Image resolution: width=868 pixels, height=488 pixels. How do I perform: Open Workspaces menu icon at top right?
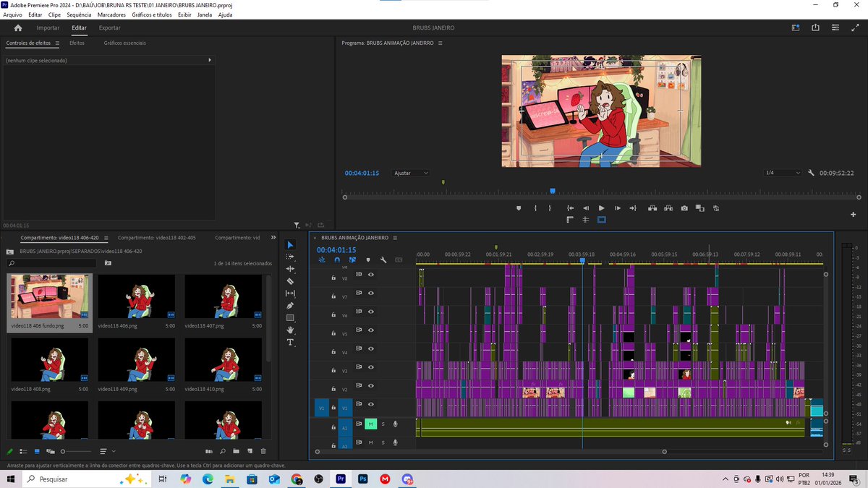click(796, 27)
